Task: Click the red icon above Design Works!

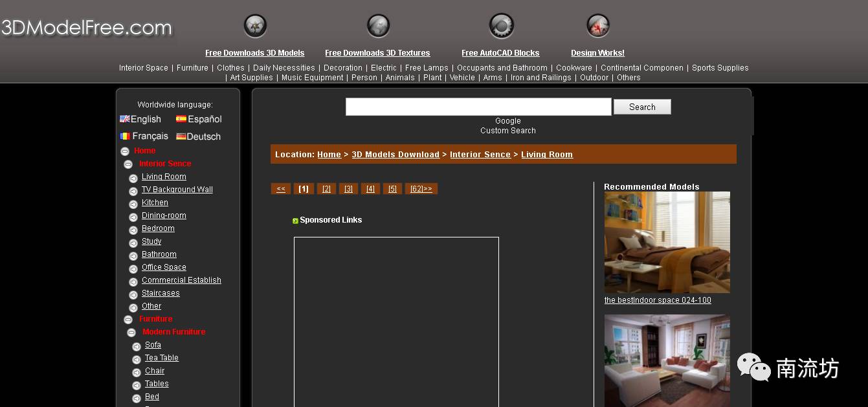Action: pos(598,27)
